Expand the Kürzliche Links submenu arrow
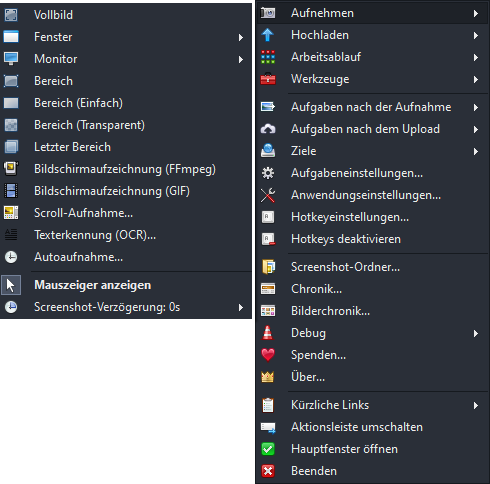Image resolution: width=490 pixels, height=484 pixels. click(x=476, y=405)
